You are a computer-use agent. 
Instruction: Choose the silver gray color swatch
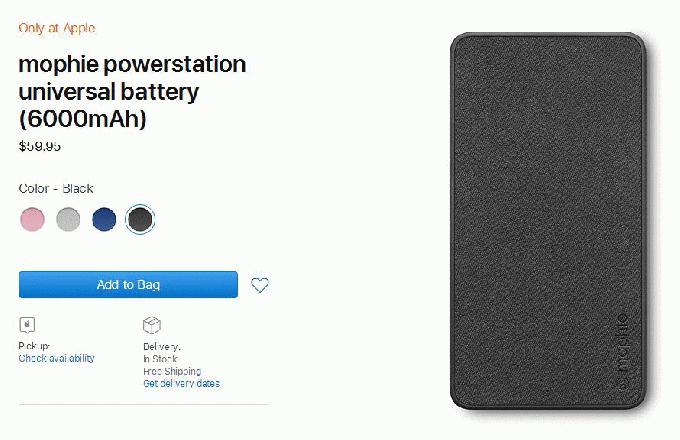click(x=68, y=219)
